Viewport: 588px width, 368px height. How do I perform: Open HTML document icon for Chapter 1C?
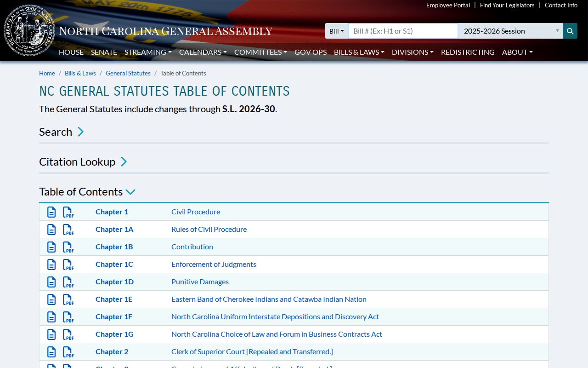click(x=52, y=264)
